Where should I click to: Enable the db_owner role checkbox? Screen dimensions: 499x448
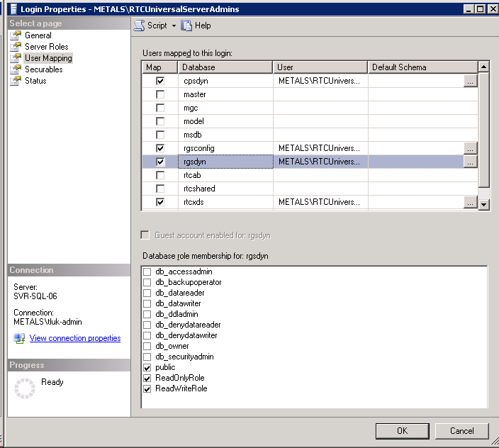pyautogui.click(x=147, y=347)
